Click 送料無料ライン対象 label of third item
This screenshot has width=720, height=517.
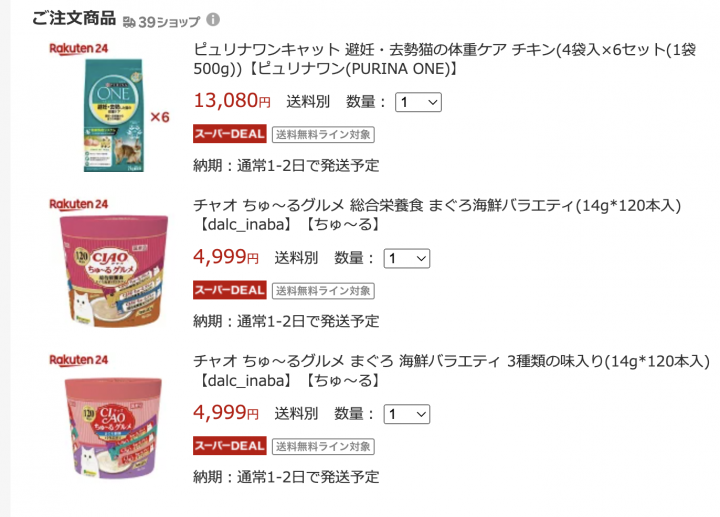tap(323, 447)
